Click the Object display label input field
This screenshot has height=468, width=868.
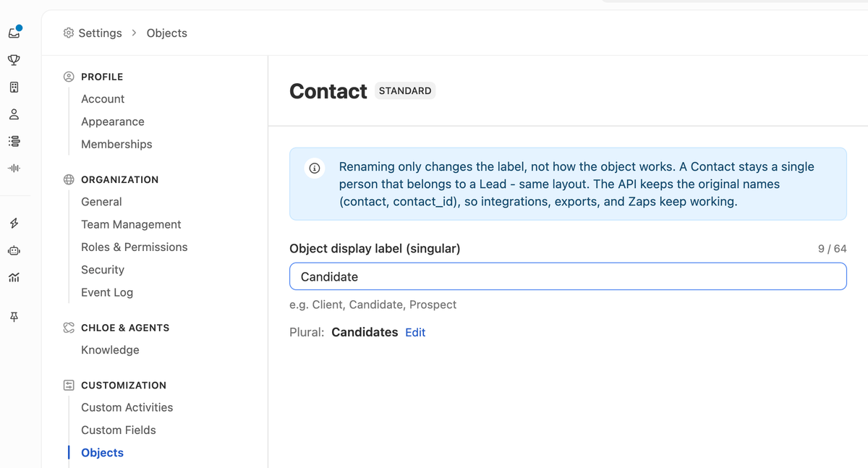568,276
